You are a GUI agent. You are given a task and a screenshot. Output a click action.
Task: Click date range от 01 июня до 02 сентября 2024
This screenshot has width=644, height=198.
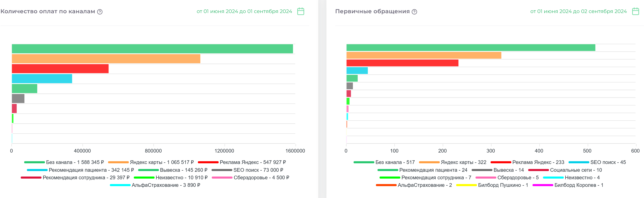pyautogui.click(x=579, y=11)
